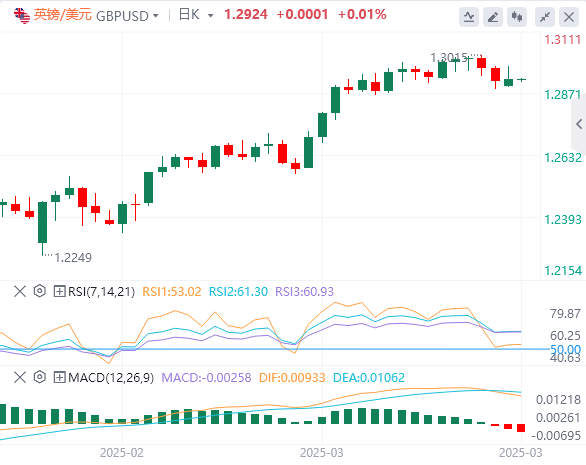Close the chart with the top X button

(x=569, y=17)
